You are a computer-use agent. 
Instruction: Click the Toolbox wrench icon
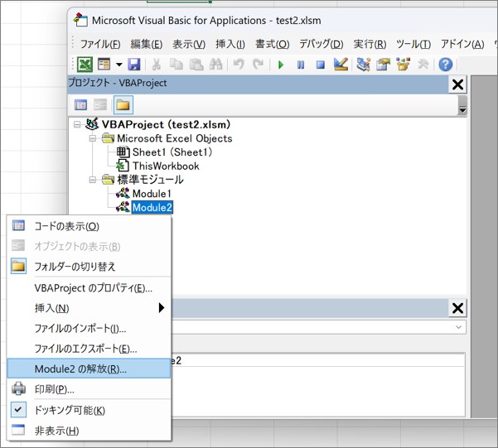(x=423, y=65)
